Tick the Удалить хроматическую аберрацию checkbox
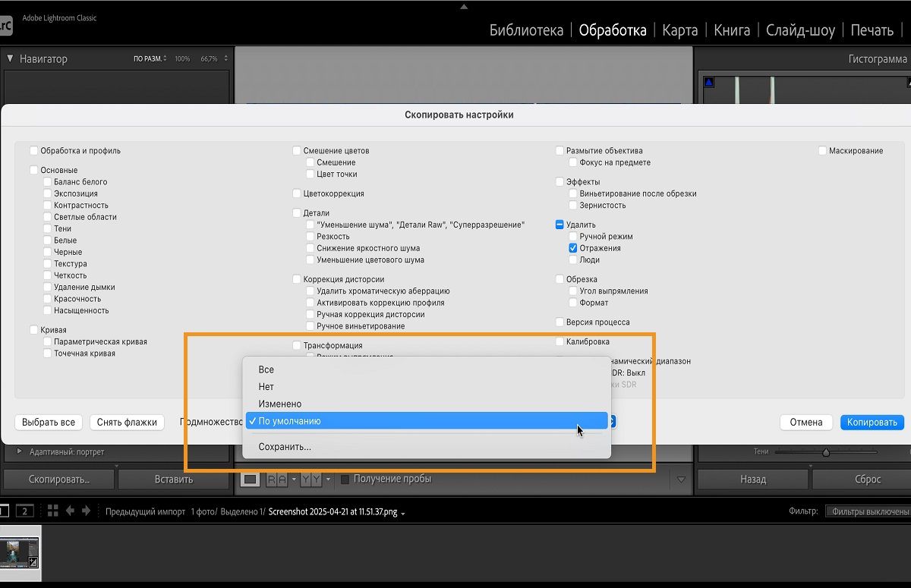911x588 pixels. point(310,291)
